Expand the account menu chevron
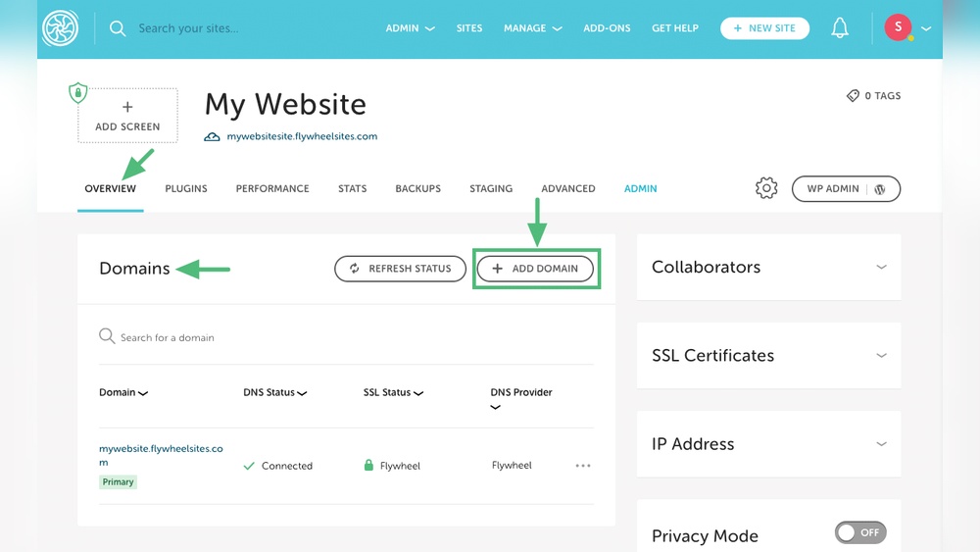Image resolution: width=980 pixels, height=552 pixels. tap(926, 28)
